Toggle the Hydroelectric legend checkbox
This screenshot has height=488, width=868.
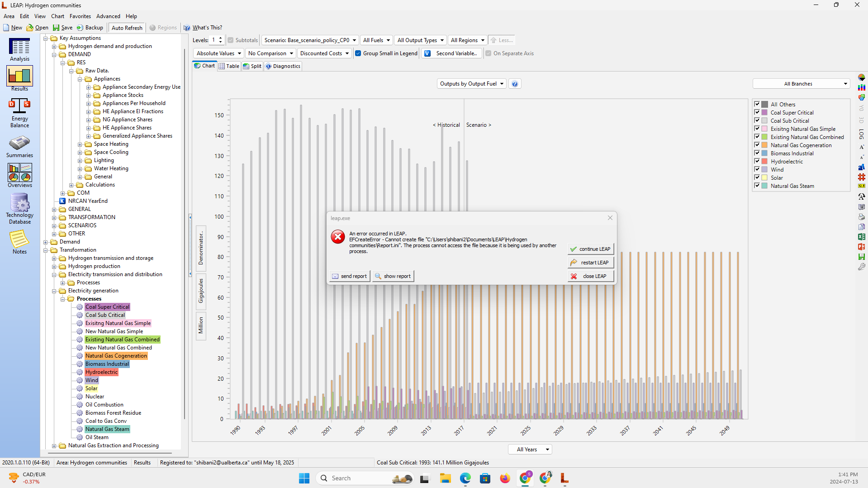click(757, 161)
